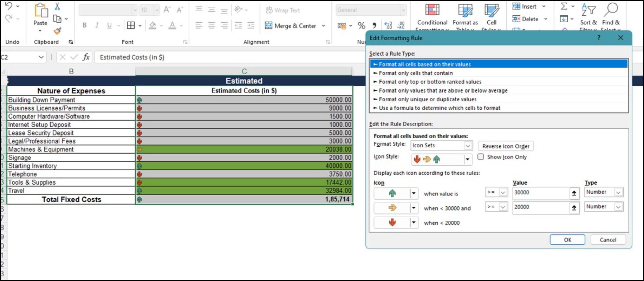644x281 pixels.
Task: Select the Format Painter brush
Action: coord(58,31)
